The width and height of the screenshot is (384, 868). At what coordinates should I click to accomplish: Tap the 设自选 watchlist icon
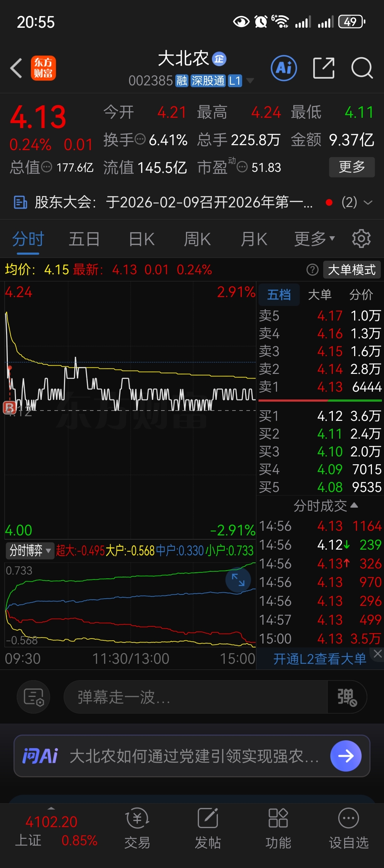[349, 829]
